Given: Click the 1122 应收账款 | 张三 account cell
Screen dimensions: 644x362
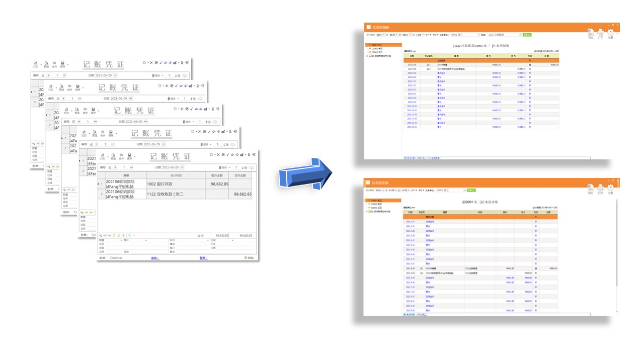Looking at the screenshot, I should tap(175, 194).
